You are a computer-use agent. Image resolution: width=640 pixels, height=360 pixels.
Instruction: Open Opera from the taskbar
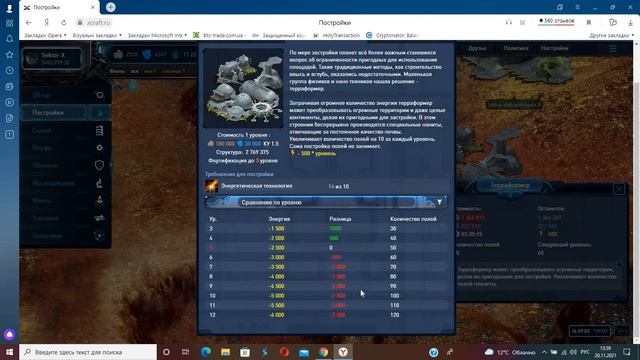point(284,352)
